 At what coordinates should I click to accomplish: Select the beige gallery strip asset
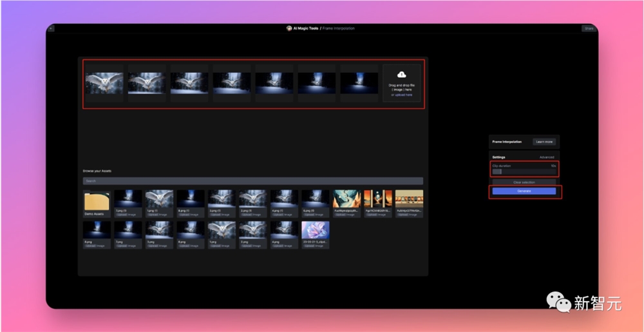point(409,204)
